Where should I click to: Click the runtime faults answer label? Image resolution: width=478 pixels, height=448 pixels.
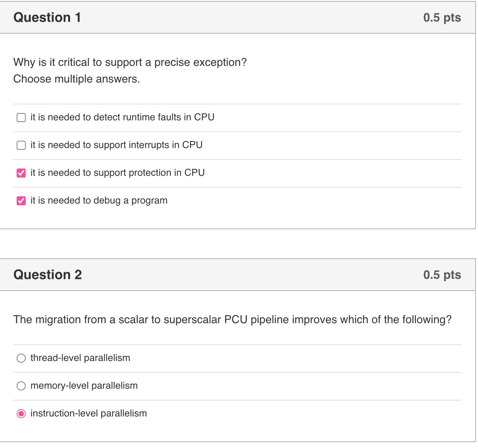[x=122, y=117]
